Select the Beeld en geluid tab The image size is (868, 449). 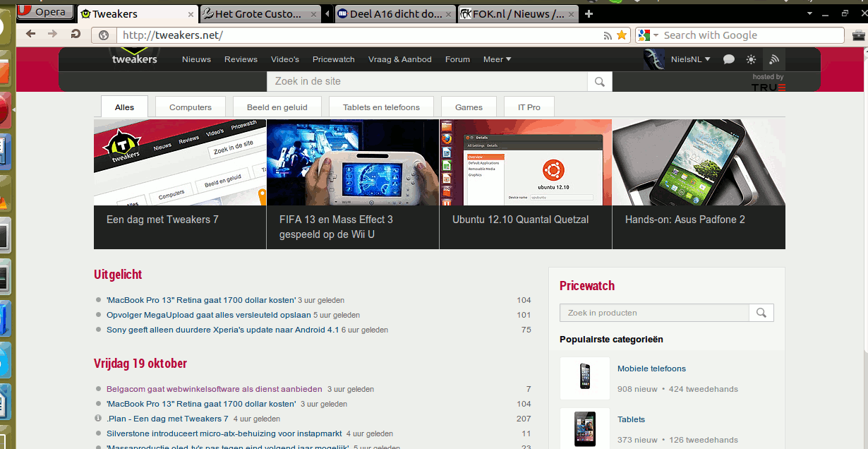(277, 107)
